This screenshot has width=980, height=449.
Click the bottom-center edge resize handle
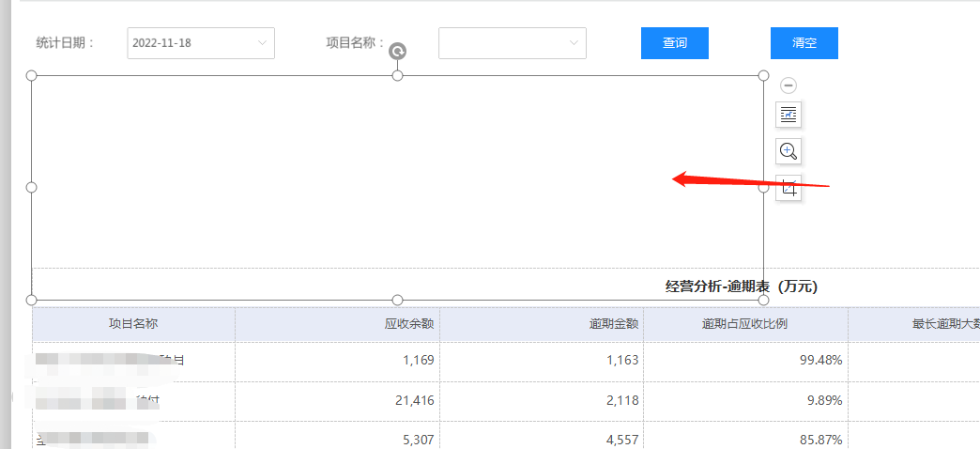pos(397,300)
